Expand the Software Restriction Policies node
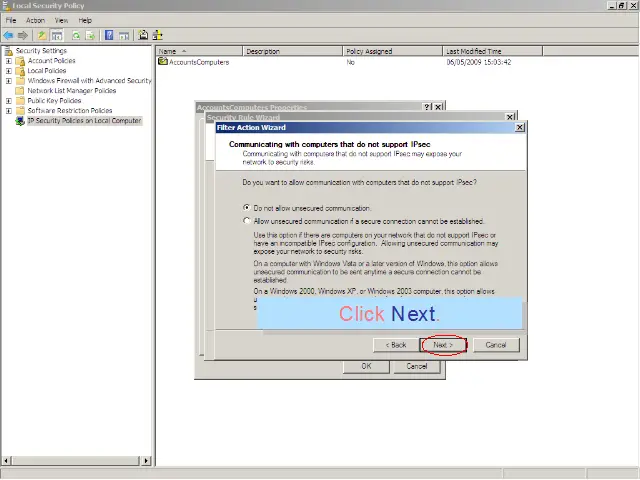Screen dimensions: 640x480 pyautogui.click(x=9, y=111)
